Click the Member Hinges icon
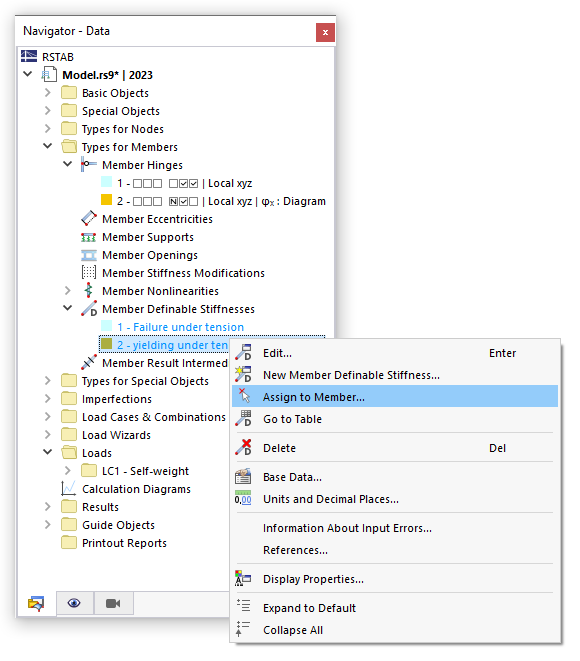The height and width of the screenshot is (661, 580). 88,164
